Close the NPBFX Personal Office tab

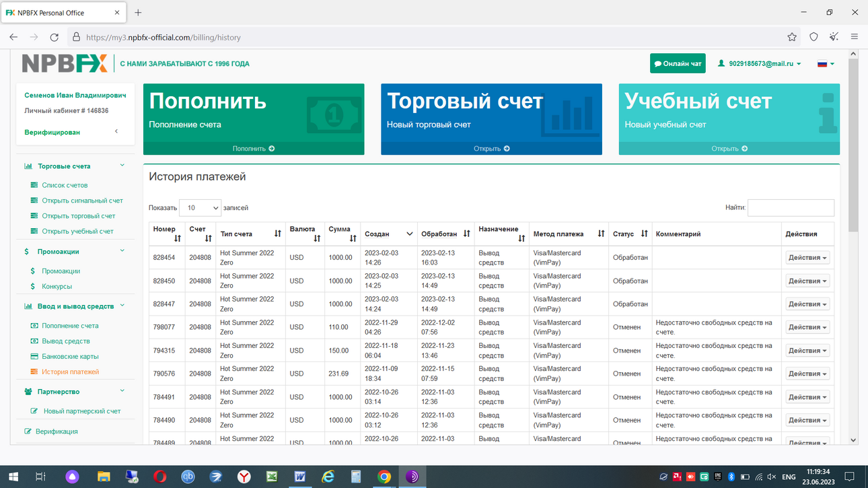click(x=117, y=13)
